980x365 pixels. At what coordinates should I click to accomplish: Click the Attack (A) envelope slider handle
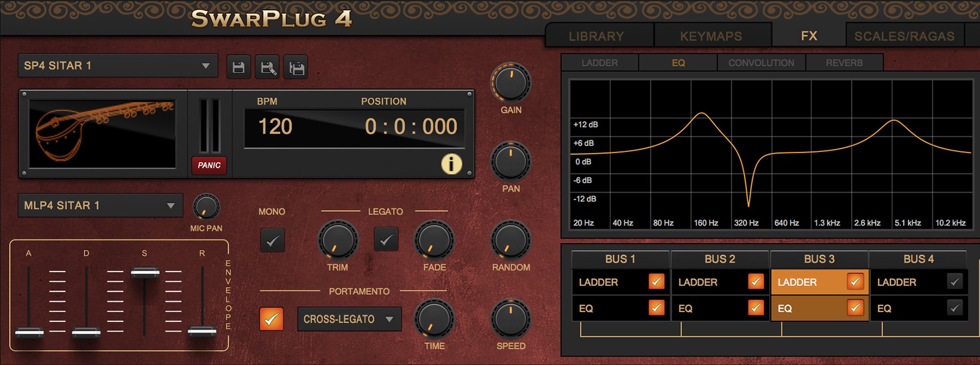29,332
